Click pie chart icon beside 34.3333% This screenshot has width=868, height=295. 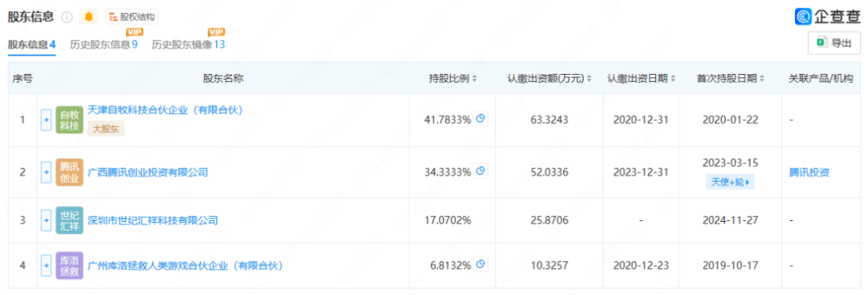coord(481,171)
